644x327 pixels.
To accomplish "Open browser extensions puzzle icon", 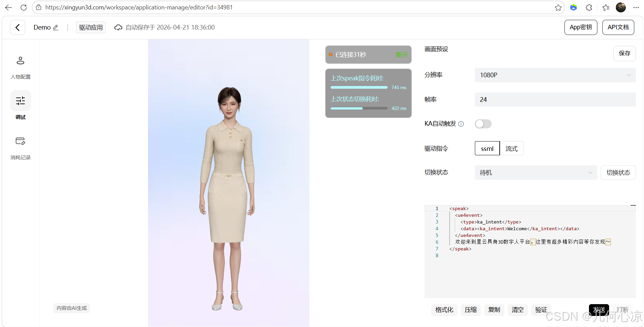I will click(x=589, y=7).
